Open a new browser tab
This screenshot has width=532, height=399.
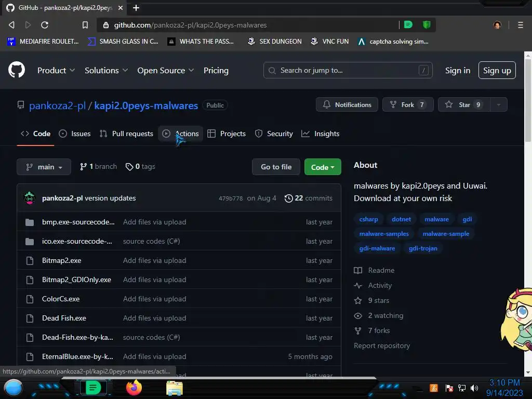pos(136,7)
